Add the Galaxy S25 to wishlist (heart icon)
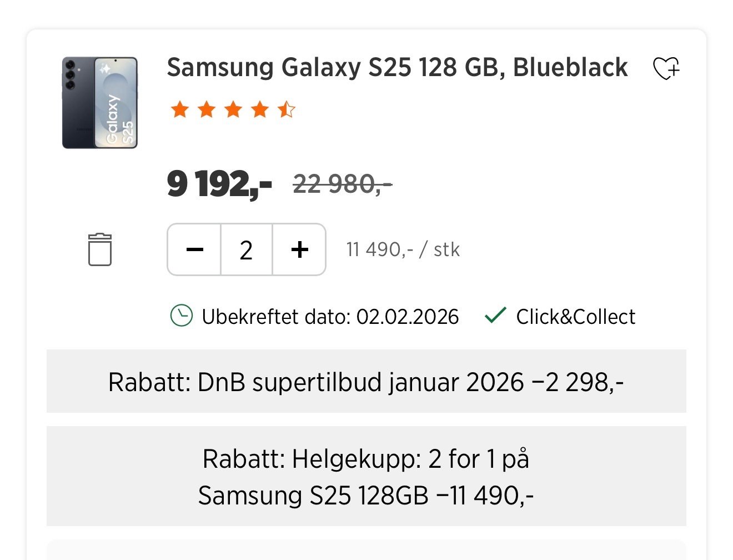Image resolution: width=733 pixels, height=560 pixels. 666,69
